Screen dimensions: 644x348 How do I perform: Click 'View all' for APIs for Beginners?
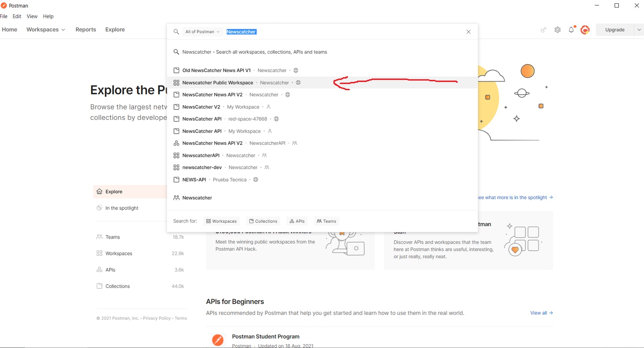541,313
